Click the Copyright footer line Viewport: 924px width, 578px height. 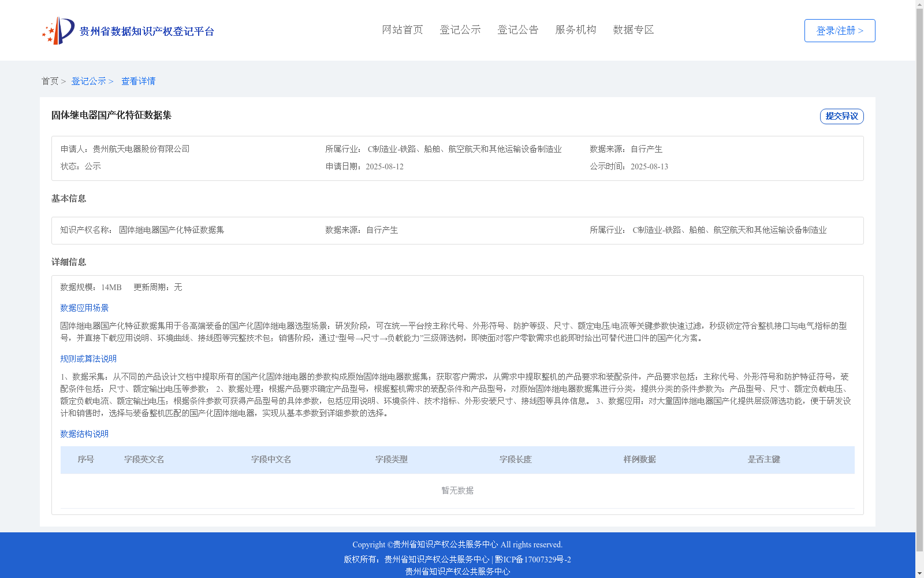457,544
